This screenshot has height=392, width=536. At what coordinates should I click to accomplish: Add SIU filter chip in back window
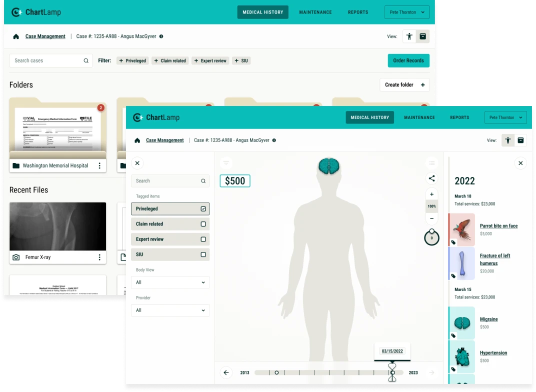241,60
